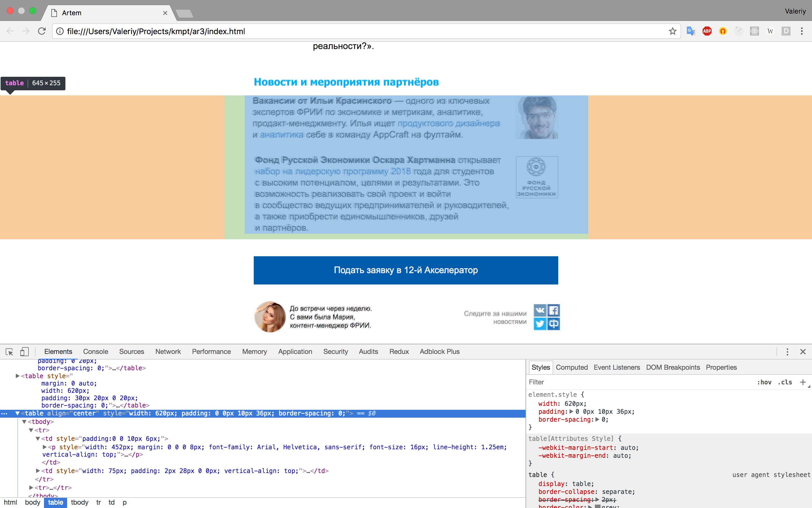Reload the page with the refresh icon

point(42,31)
